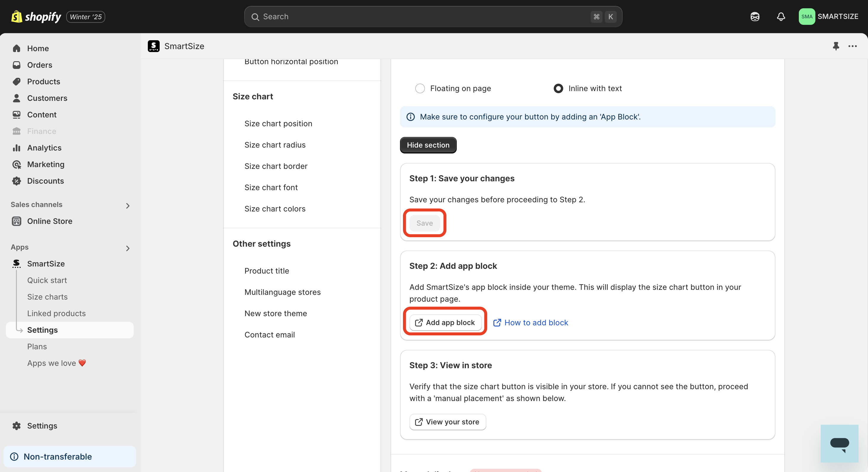Open the How to add block link
The width and height of the screenshot is (868, 472).
(x=530, y=322)
